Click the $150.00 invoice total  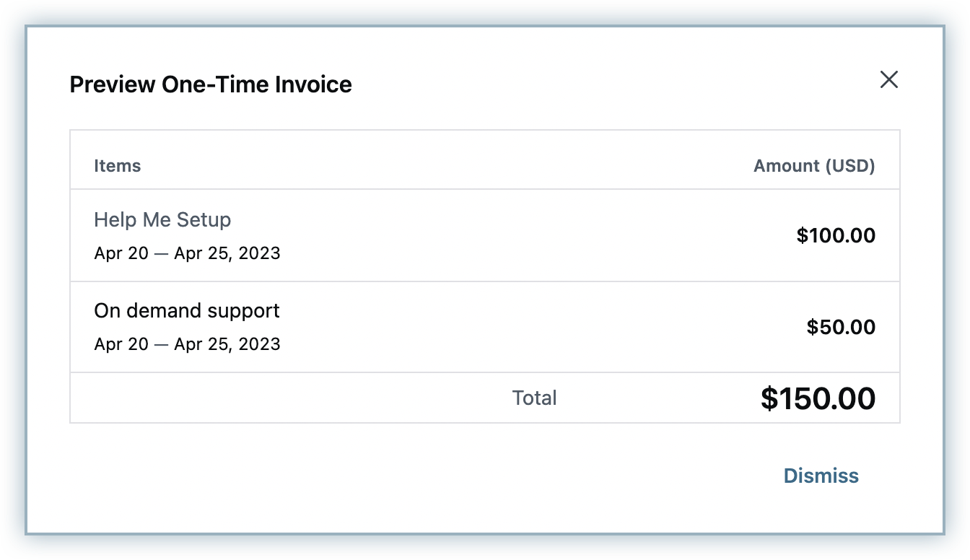817,399
